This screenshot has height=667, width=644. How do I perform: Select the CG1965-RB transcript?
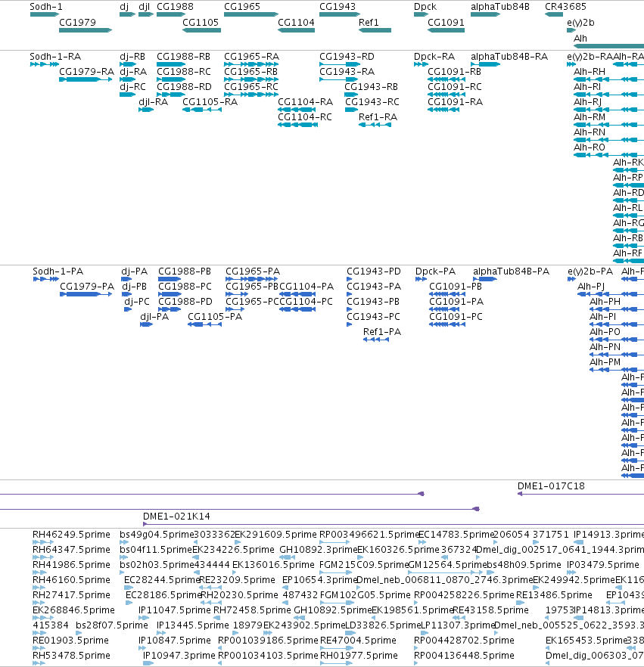pos(251,79)
